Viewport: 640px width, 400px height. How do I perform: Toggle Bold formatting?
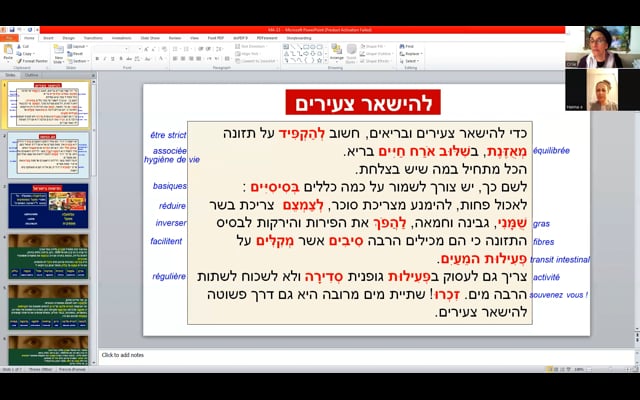coord(97,59)
